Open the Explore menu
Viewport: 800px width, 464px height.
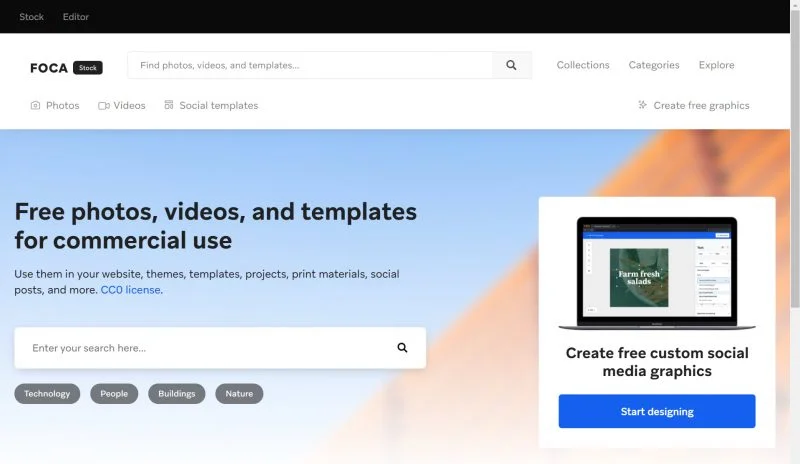[716, 65]
